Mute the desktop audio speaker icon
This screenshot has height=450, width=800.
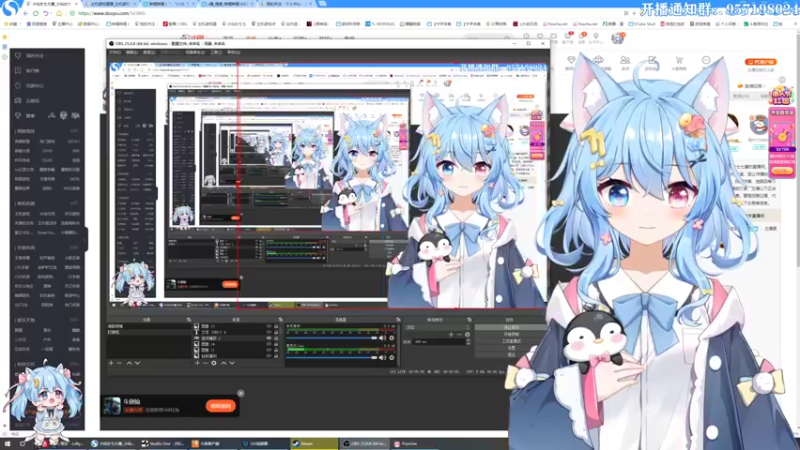[383, 338]
